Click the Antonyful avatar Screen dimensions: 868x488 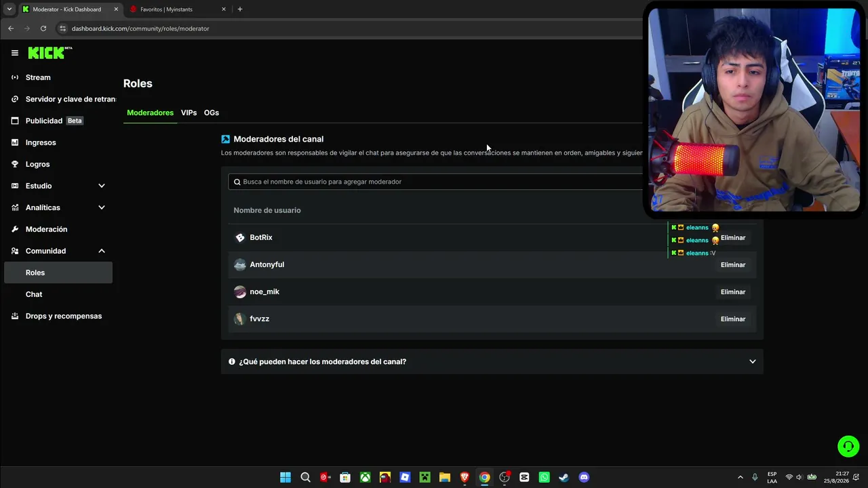[240, 265]
